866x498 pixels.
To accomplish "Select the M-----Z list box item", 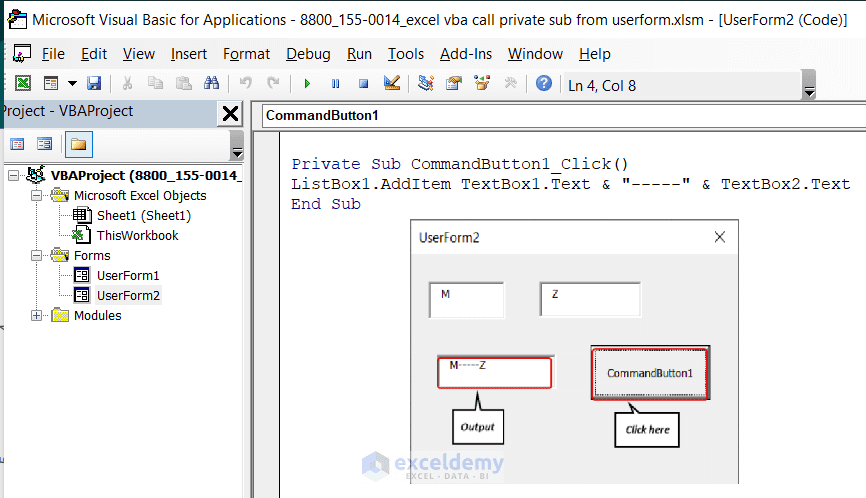I will tap(467, 365).
